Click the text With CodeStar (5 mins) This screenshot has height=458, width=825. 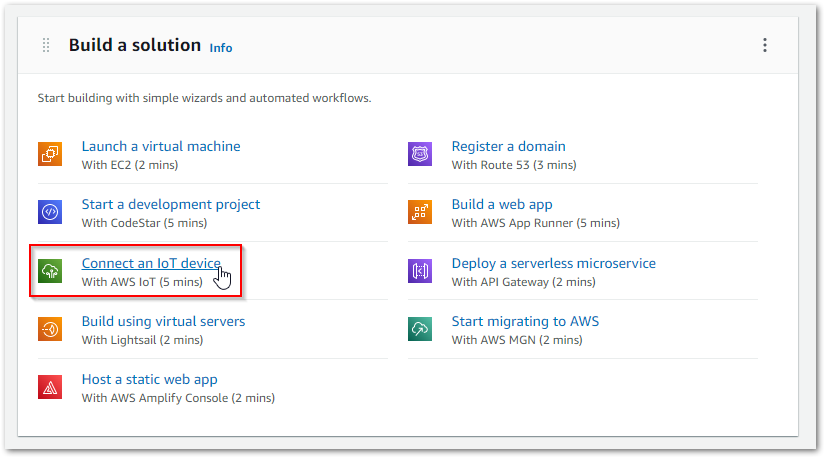(x=145, y=223)
